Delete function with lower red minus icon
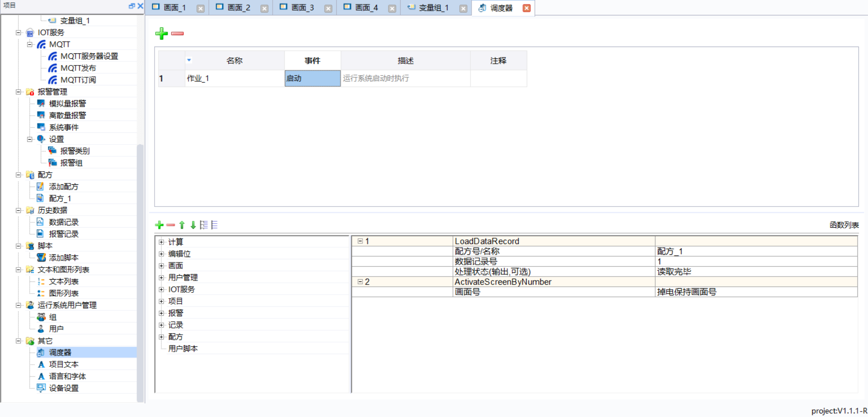Viewport: 868px width, 417px height. [x=170, y=225]
